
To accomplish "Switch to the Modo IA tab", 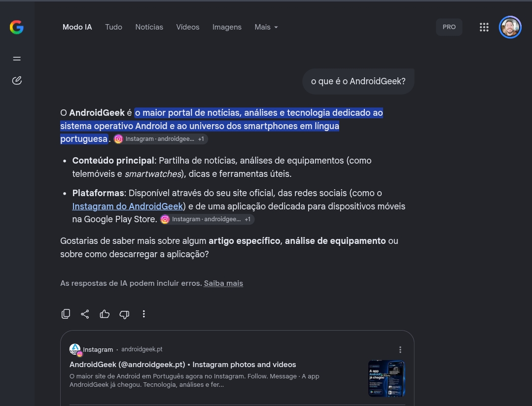I will tap(77, 27).
